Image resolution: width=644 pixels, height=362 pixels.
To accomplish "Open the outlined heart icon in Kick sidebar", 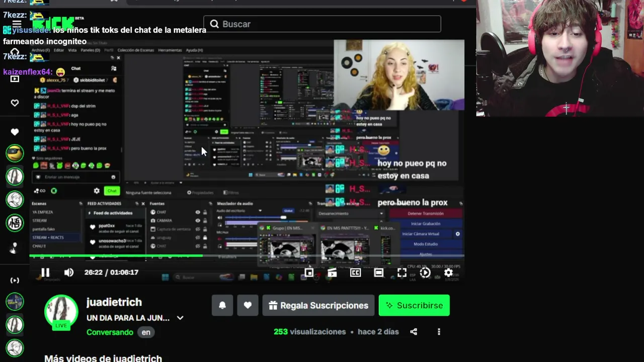I will tap(15, 103).
